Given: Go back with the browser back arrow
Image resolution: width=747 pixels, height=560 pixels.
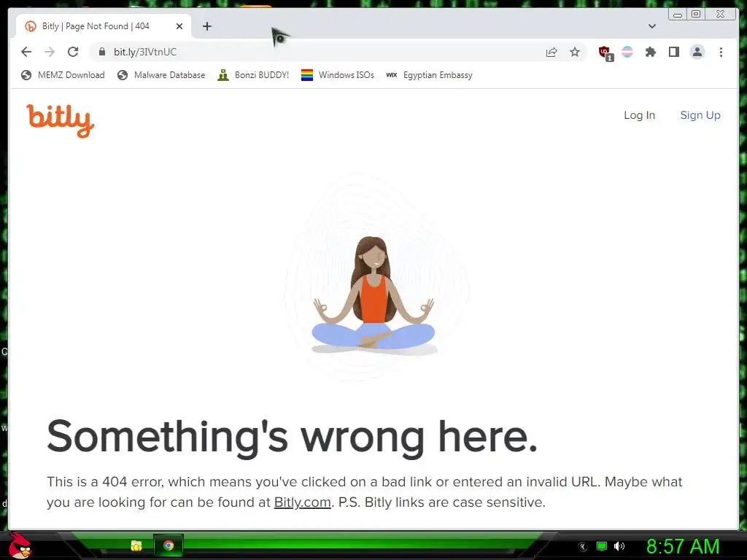Looking at the screenshot, I should point(26,52).
